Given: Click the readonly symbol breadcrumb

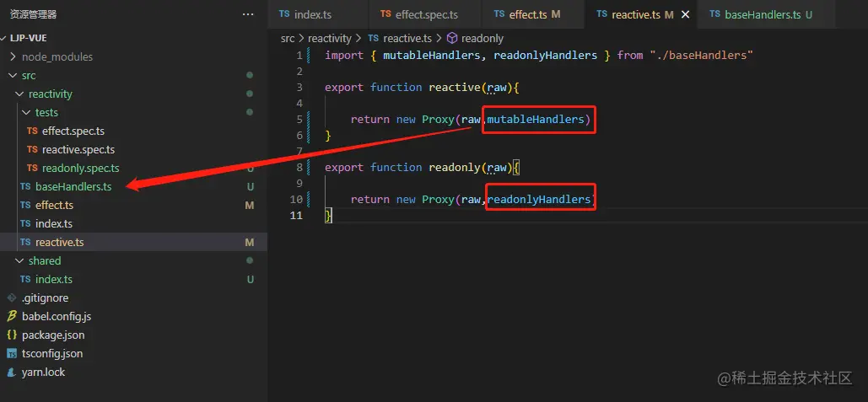Looking at the screenshot, I should [483, 38].
